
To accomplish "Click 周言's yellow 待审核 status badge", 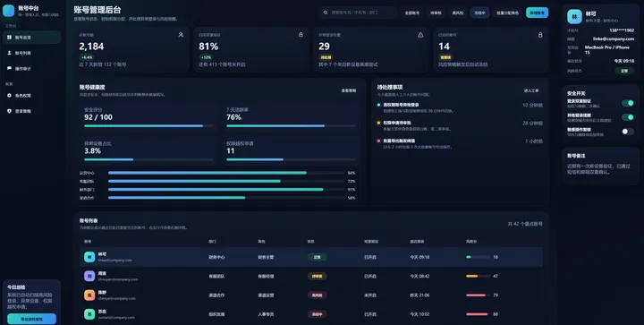I will (317, 276).
